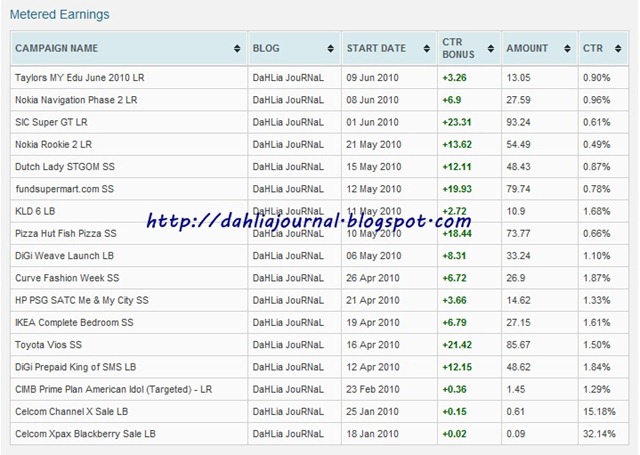Click start date 09 Jun 2010
Screen dimensions: 640x455
(x=372, y=78)
